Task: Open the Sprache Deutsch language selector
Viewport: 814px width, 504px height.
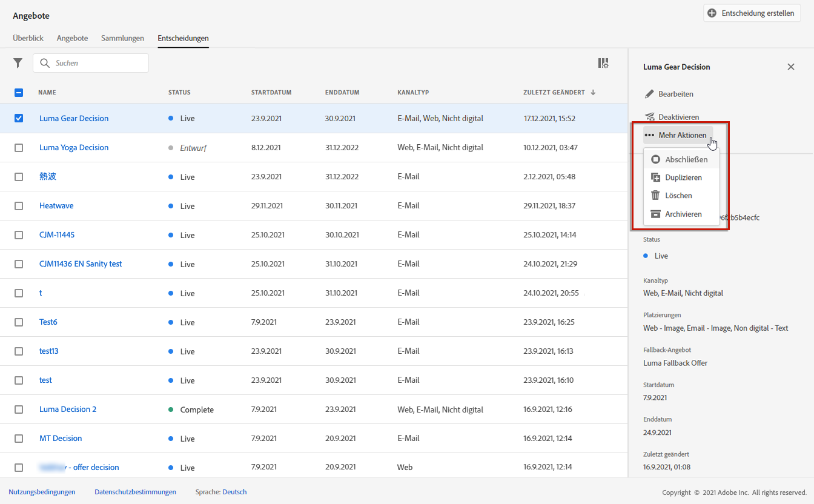Action: pos(234,492)
